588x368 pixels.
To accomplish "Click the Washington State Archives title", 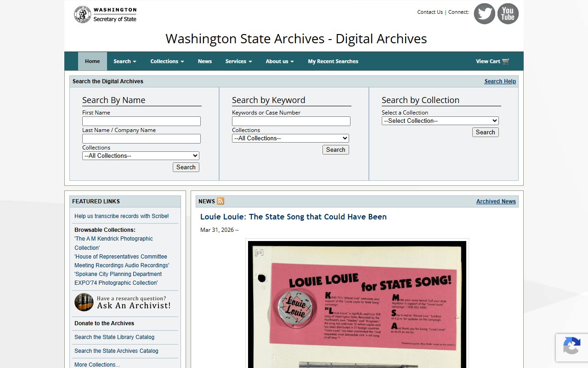I will pyautogui.click(x=296, y=39).
